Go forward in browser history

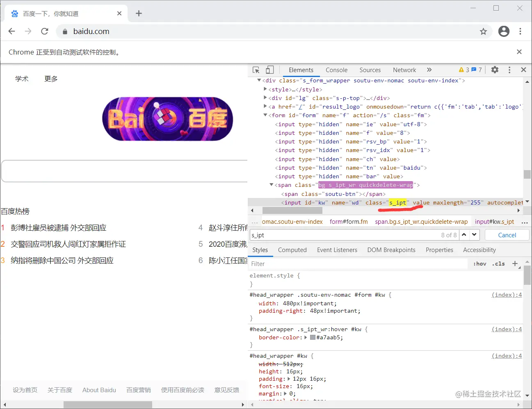click(28, 31)
